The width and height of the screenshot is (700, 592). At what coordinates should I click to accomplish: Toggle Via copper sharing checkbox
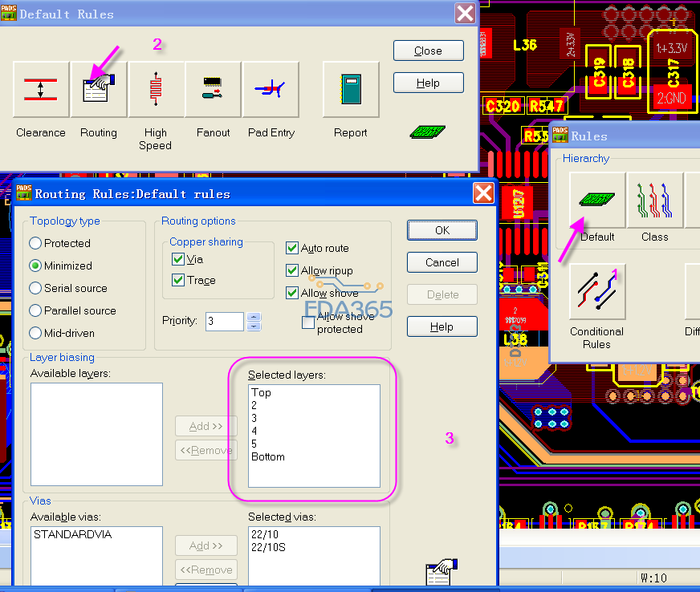pyautogui.click(x=178, y=259)
